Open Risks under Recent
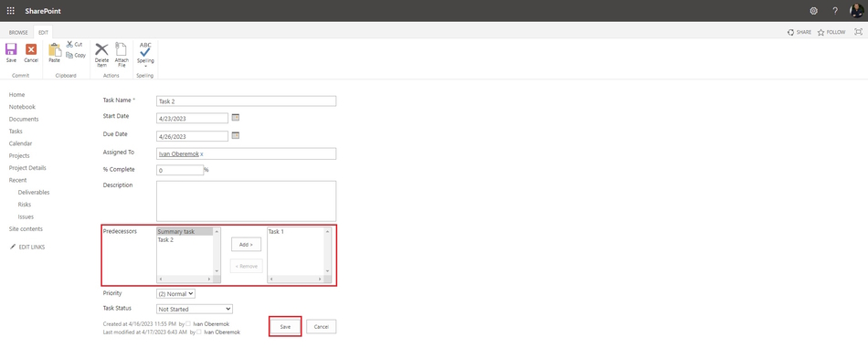This screenshot has height=348, width=868. tap(25, 205)
